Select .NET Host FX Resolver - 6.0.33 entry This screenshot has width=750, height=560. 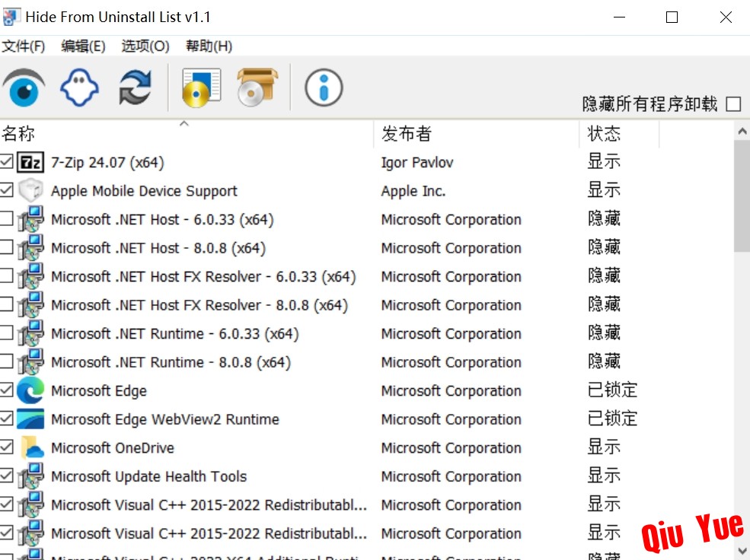[x=204, y=277]
